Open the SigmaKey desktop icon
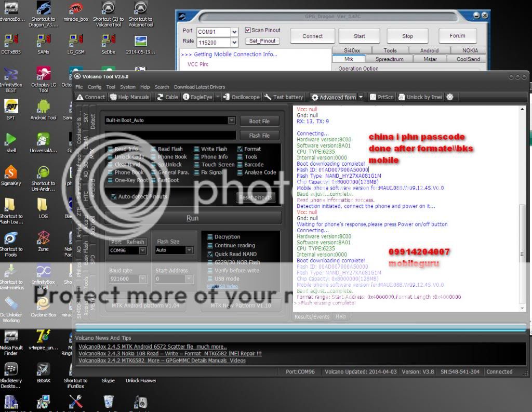The height and width of the screenshot is (412, 532). pyautogui.click(x=11, y=176)
